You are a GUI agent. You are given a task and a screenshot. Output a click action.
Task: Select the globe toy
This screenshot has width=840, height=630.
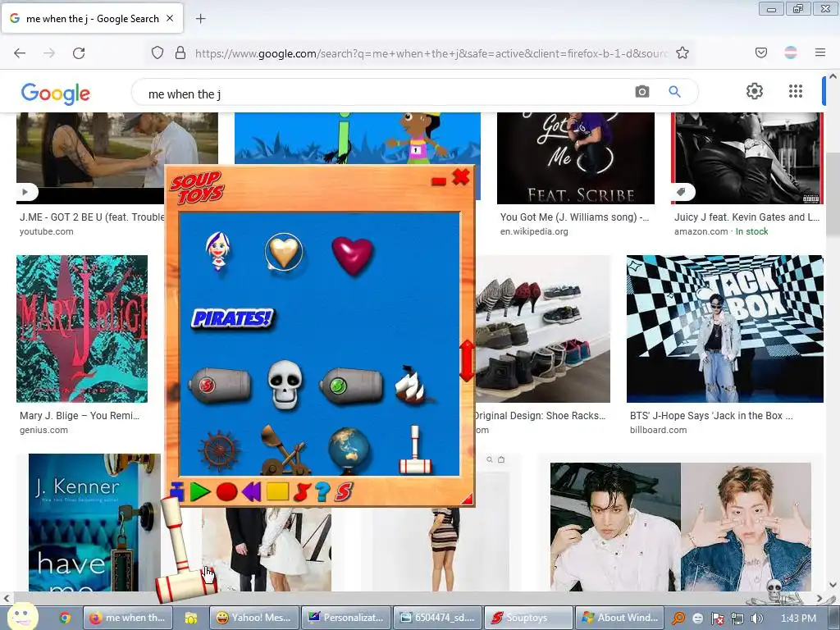tap(349, 451)
